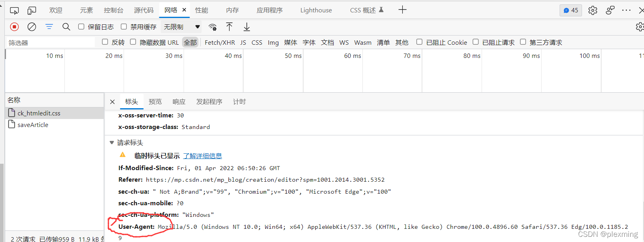Check the invert filter checkbox
Screen dimensions: 644x242
105,42
